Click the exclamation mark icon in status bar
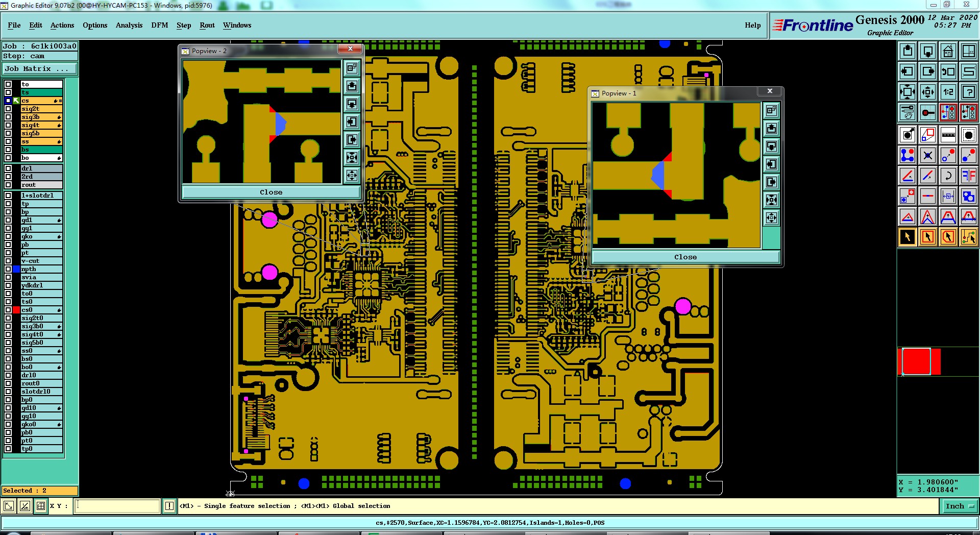This screenshot has height=535, width=980. point(169,506)
